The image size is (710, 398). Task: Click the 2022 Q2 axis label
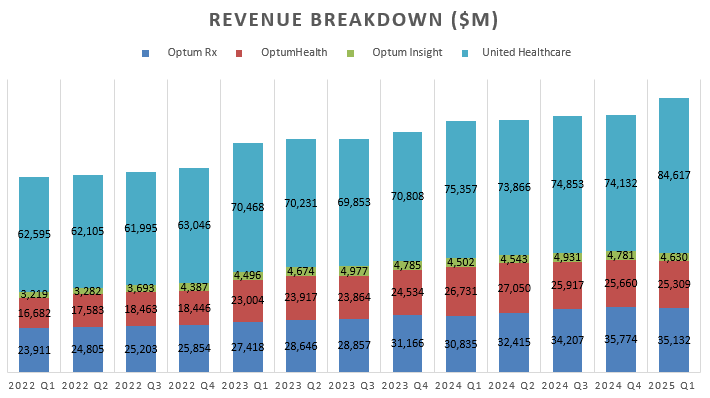click(85, 386)
